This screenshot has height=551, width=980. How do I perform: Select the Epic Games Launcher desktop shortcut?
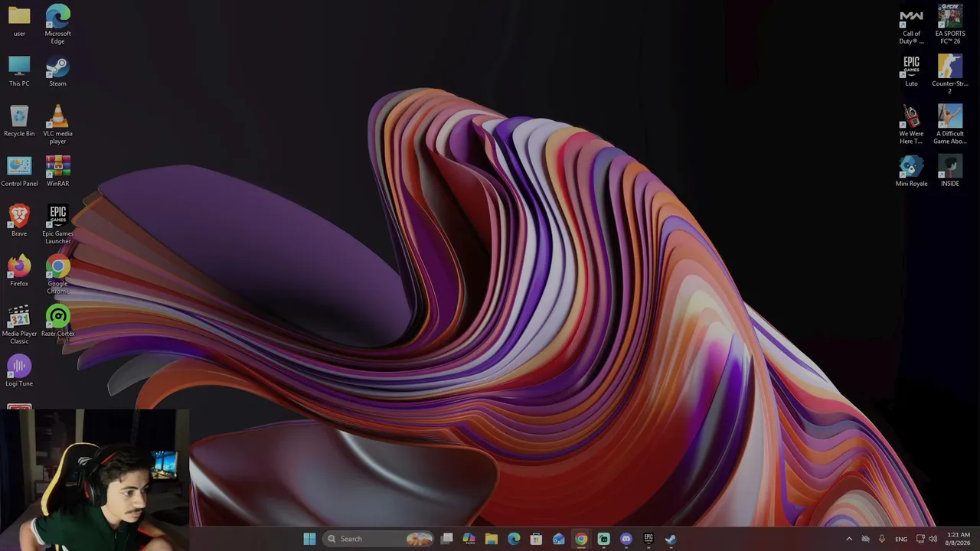(57, 225)
